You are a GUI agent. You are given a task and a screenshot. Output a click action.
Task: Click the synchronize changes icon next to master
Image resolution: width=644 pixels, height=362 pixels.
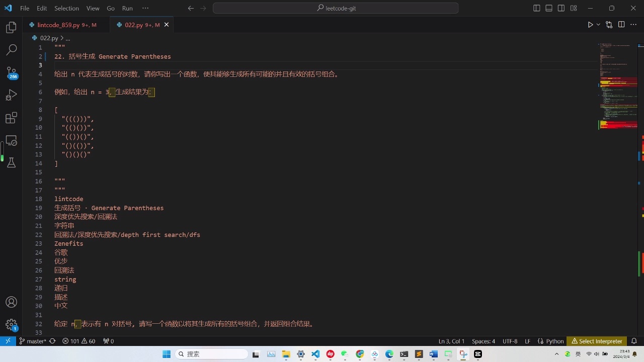click(52, 341)
